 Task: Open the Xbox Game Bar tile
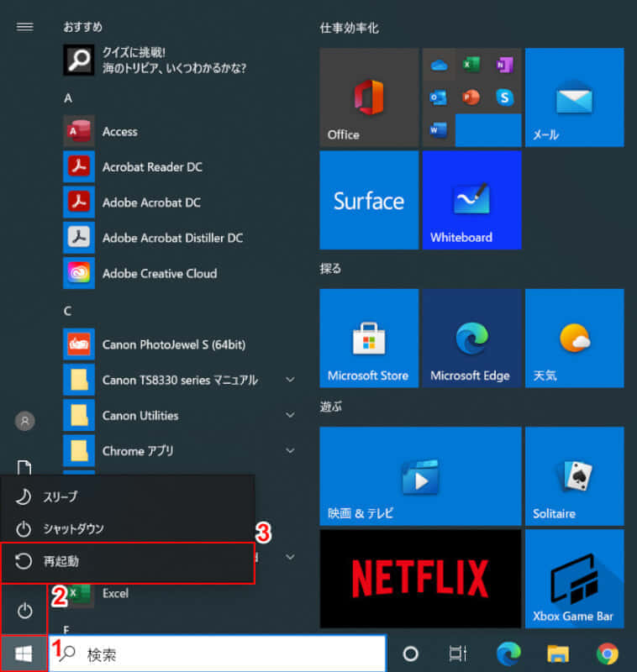575,579
